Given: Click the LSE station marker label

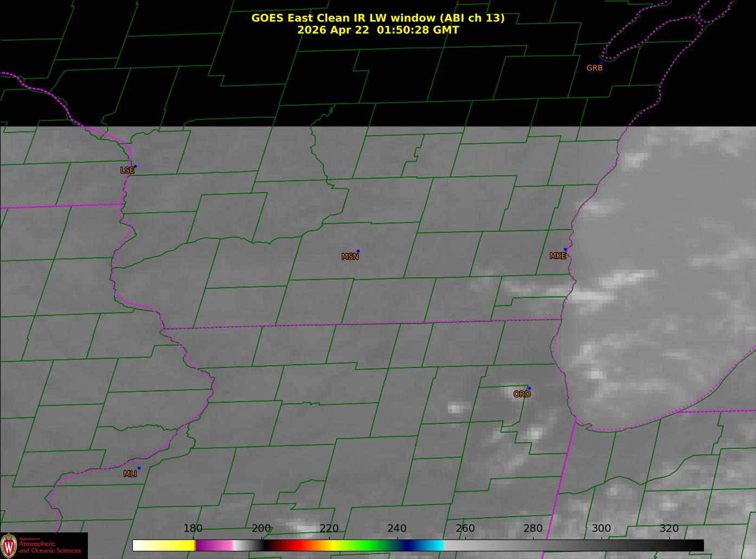Looking at the screenshot, I should point(127,170).
